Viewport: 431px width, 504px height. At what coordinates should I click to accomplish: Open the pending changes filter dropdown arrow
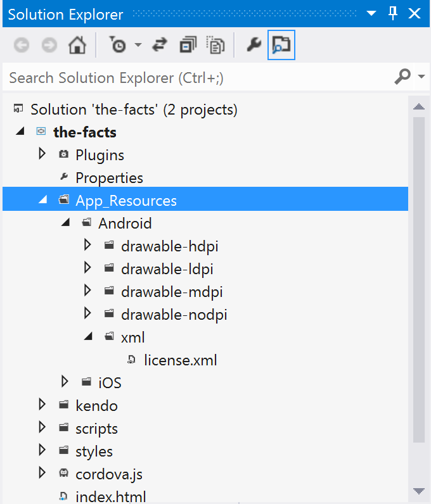[x=138, y=45]
